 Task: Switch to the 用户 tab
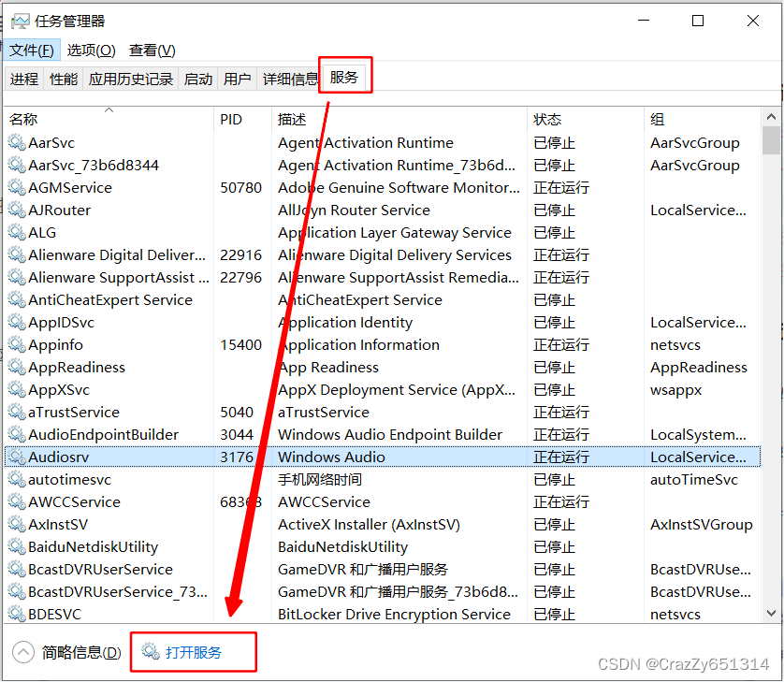[x=237, y=79]
